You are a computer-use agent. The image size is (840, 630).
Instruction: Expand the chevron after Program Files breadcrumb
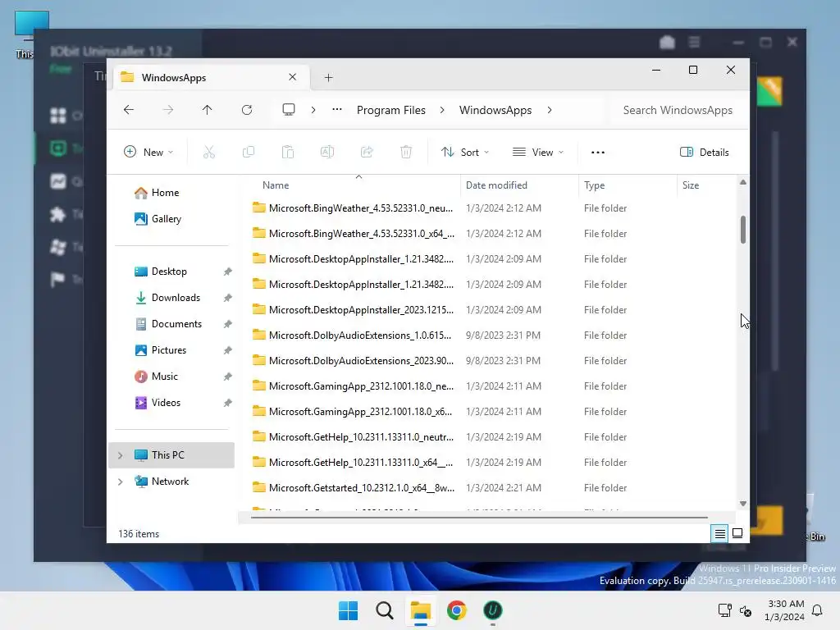tap(442, 110)
